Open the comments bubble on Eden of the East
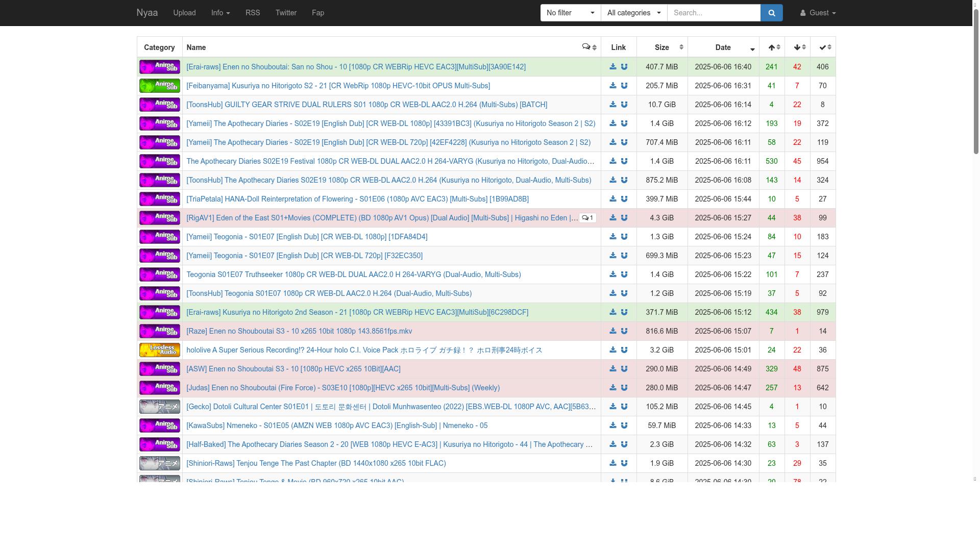This screenshot has height=551, width=980. 587,218
